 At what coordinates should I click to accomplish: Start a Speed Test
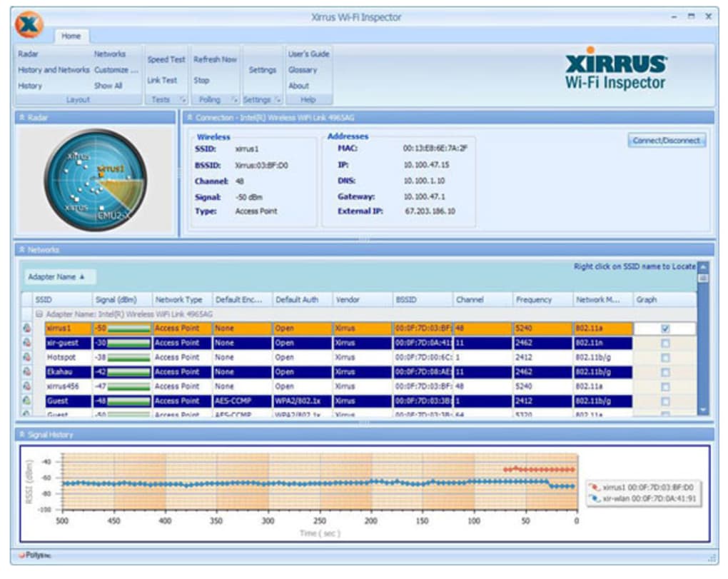click(x=166, y=60)
